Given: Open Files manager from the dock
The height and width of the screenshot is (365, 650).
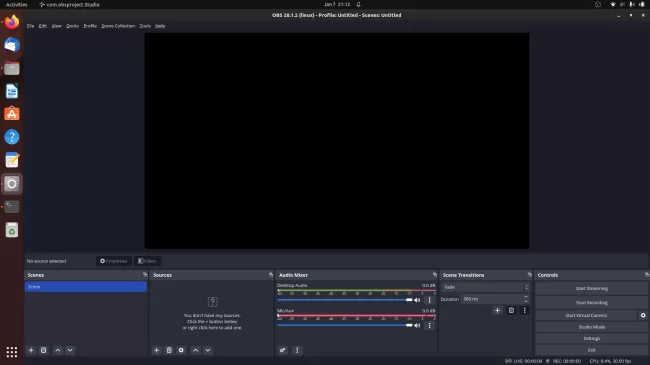Looking at the screenshot, I should (x=12, y=68).
